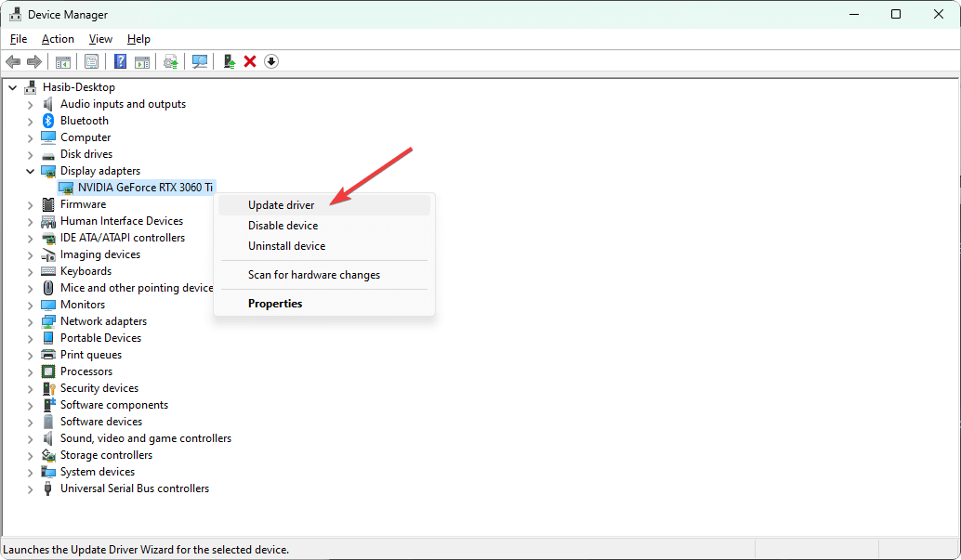Screen dimensions: 961x560
Task: Select the Keyboards label
Action: pyautogui.click(x=86, y=271)
